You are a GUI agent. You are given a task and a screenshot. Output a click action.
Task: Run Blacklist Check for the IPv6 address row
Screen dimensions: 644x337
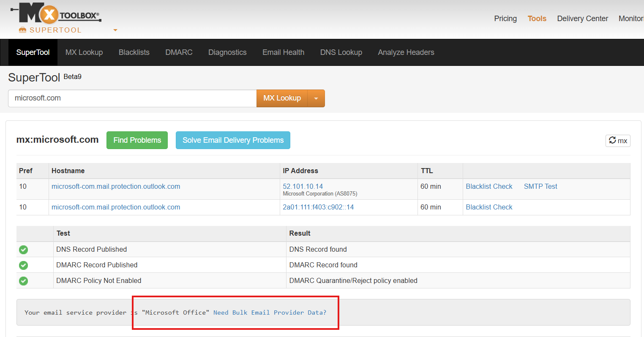(489, 207)
